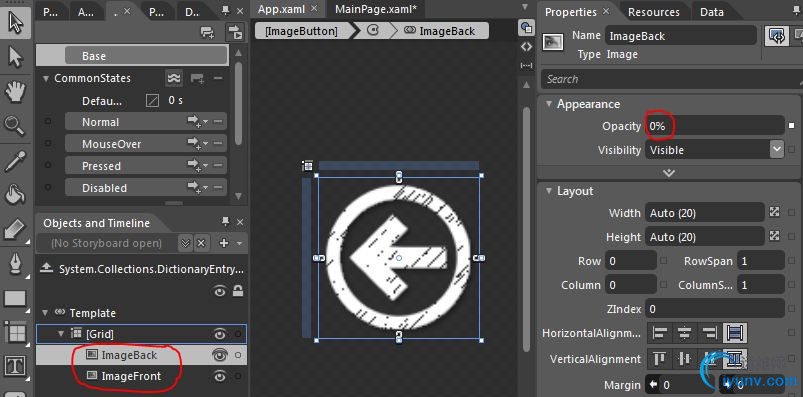Select the Pen tool
Viewport: 803px width, 397px height.
tap(15, 264)
